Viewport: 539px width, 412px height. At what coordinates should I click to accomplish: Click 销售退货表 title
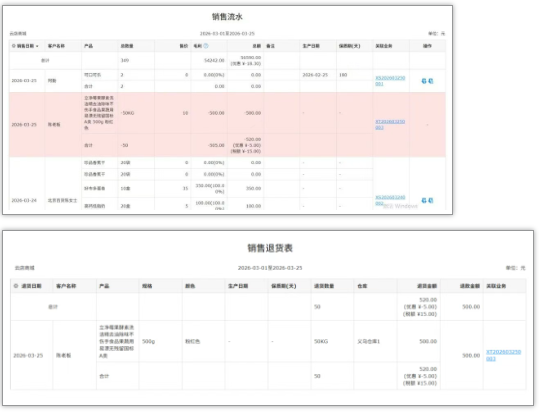[x=270, y=248]
